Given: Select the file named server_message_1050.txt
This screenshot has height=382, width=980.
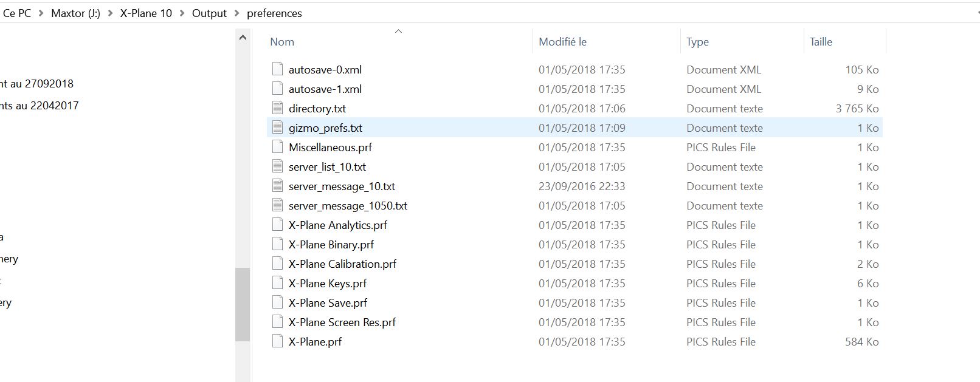Looking at the screenshot, I should coord(348,206).
